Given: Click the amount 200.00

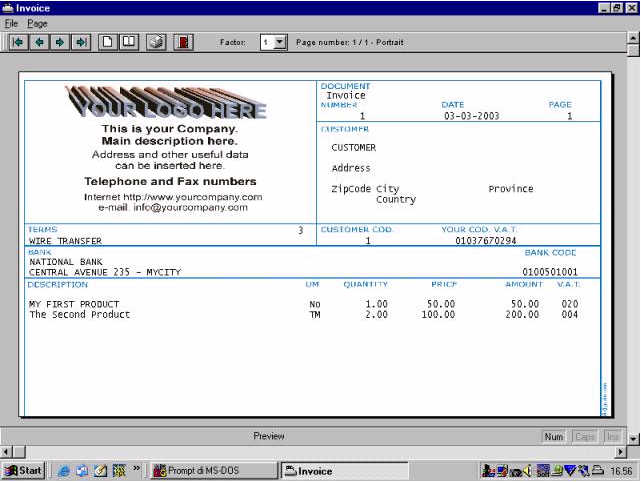Looking at the screenshot, I should pos(522,314).
